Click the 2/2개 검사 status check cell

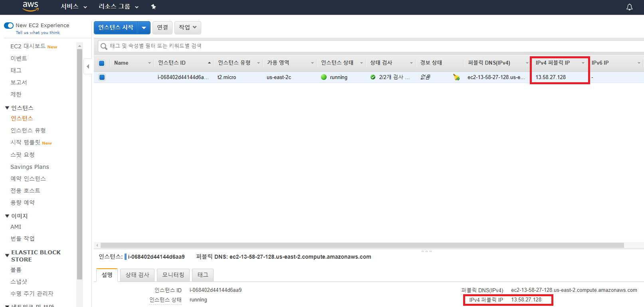click(394, 77)
